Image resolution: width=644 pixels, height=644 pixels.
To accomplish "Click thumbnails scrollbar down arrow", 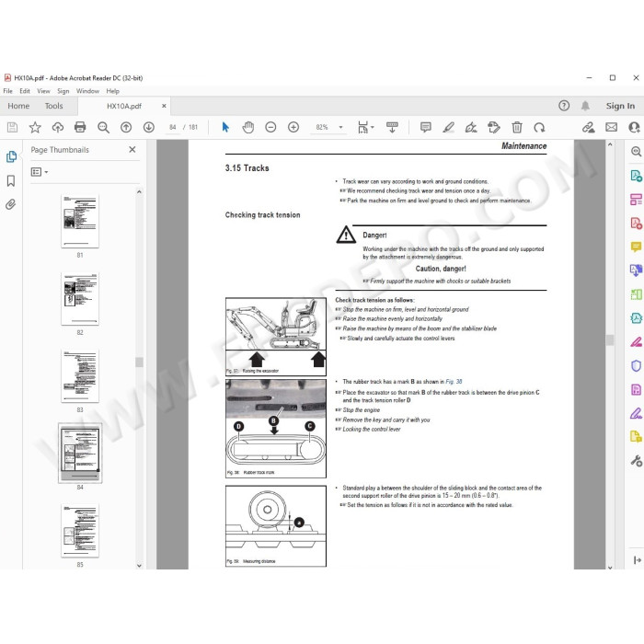I will click(x=139, y=566).
